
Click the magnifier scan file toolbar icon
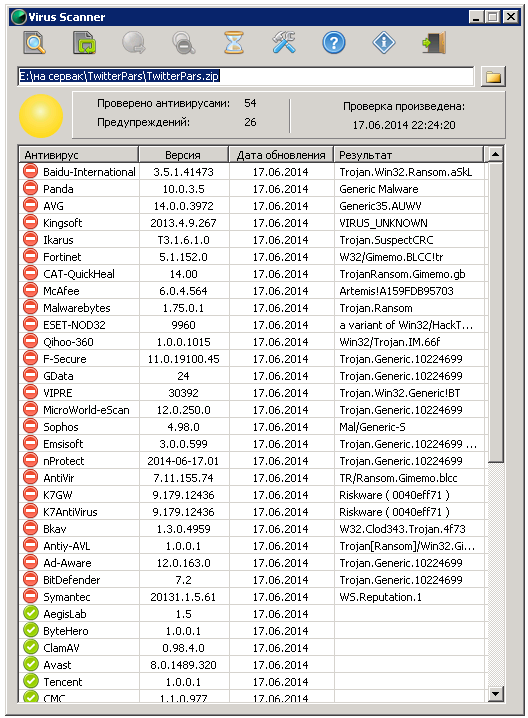(x=35, y=43)
